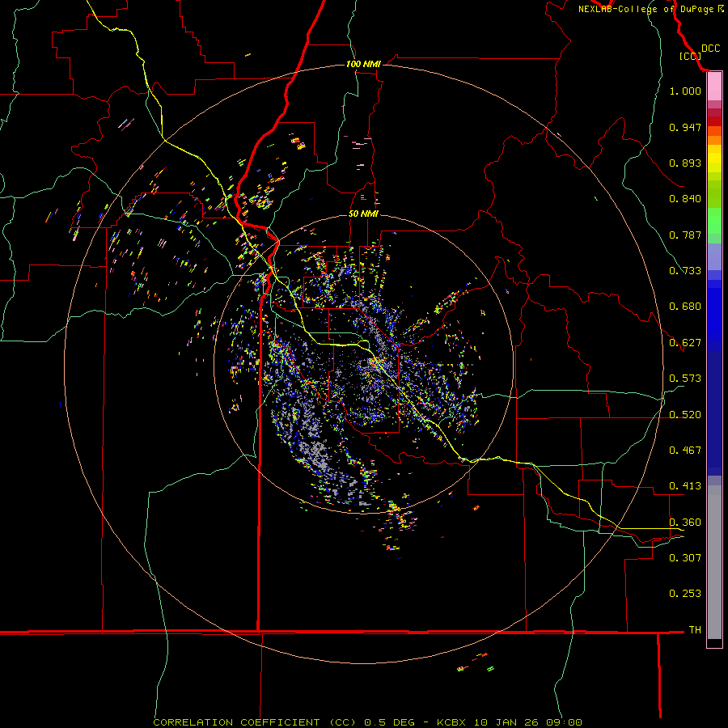Click the 0.413 value on the color scale

click(x=685, y=486)
